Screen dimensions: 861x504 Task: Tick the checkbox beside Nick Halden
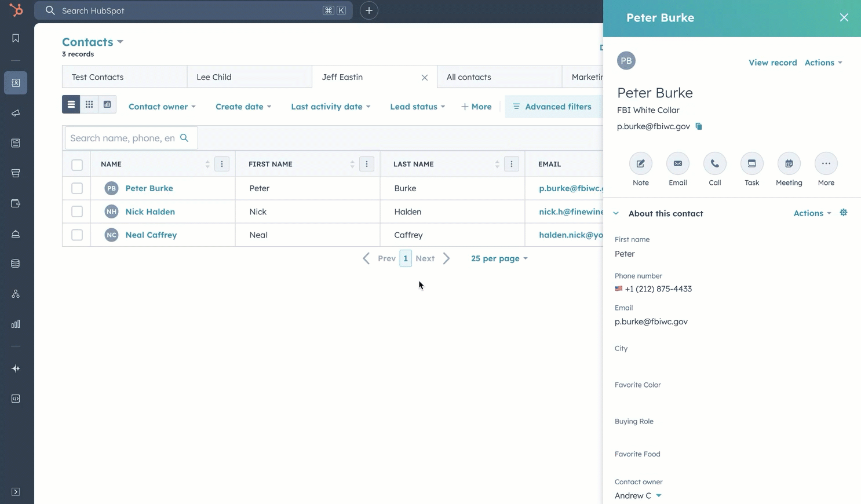[x=77, y=211]
